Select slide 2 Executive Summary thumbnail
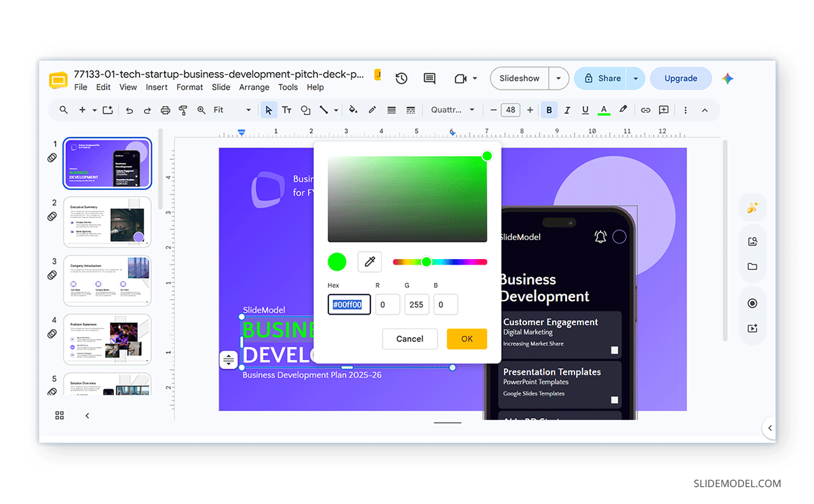The height and width of the screenshot is (504, 814). pos(107,222)
